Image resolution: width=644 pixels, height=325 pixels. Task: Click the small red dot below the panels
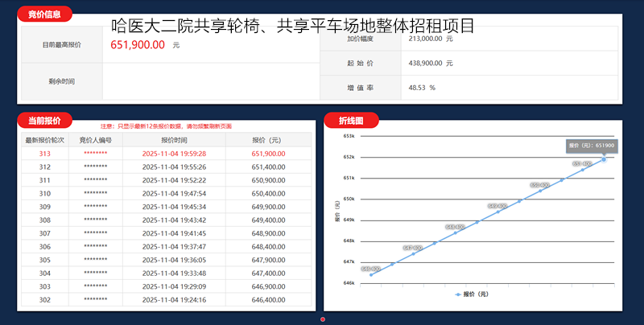point(323,319)
